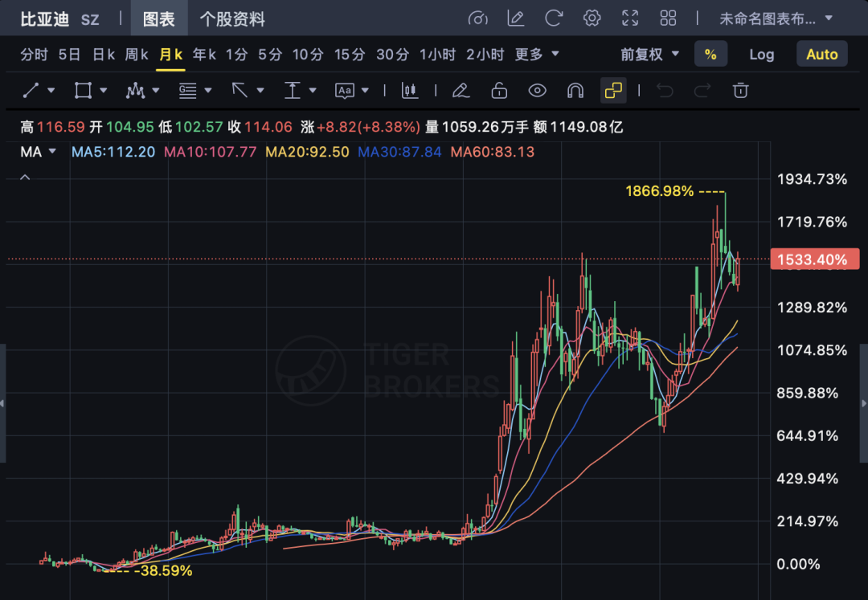Select the text annotation tool

coord(344,90)
